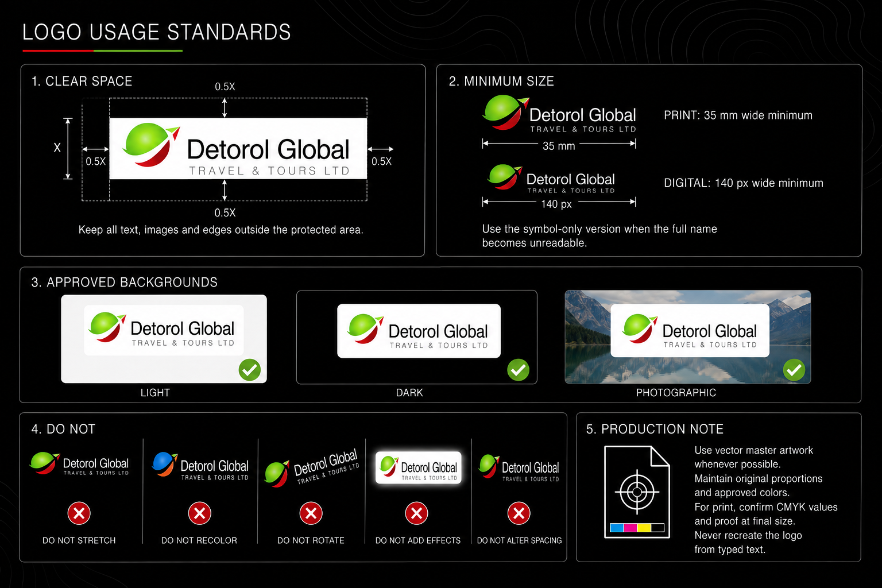The width and height of the screenshot is (882, 588).
Task: Select the yellow swatch in the document icon
Action: 644,528
